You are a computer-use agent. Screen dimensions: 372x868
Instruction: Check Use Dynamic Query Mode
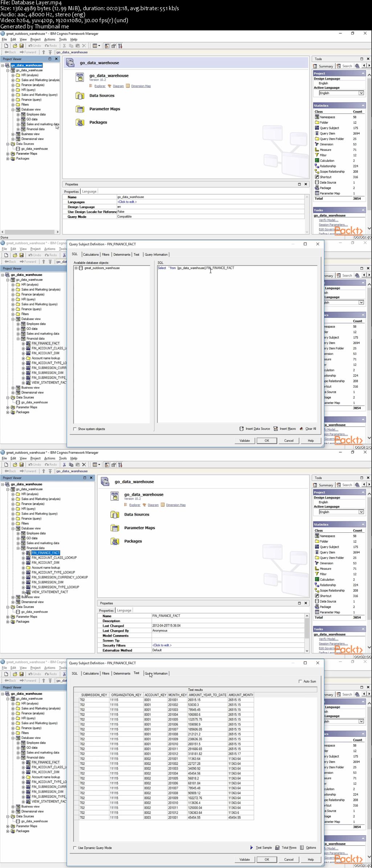[75, 848]
